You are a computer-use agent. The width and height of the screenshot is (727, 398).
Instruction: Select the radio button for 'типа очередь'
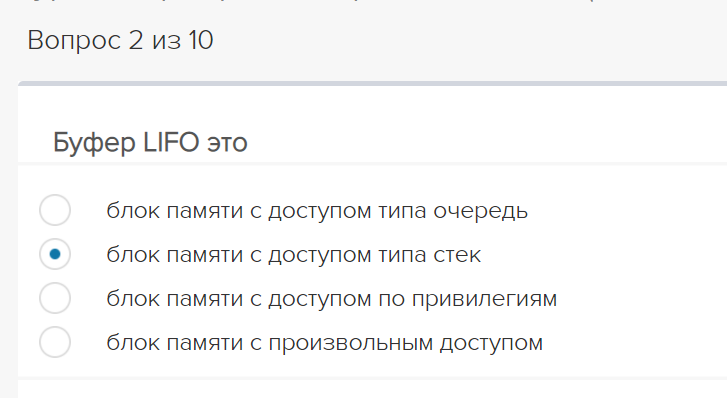tap(55, 210)
